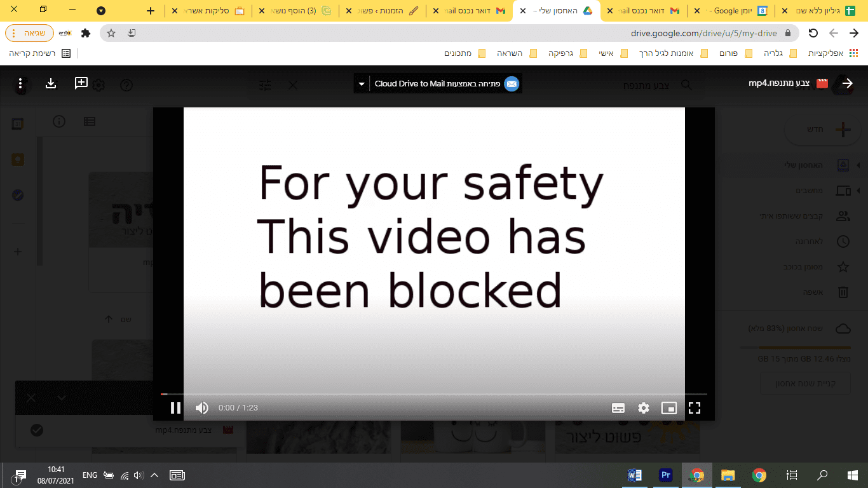Image resolution: width=868 pixels, height=488 pixels.
Task: Switch the video to miniplayer mode
Action: [x=669, y=408]
